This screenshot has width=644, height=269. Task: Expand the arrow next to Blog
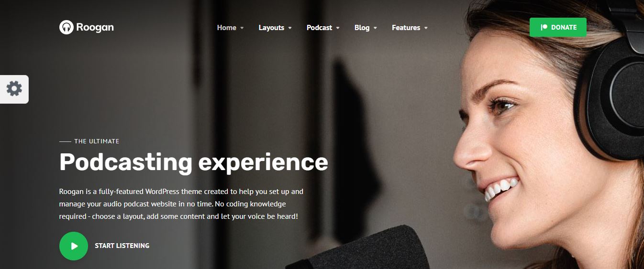375,28
